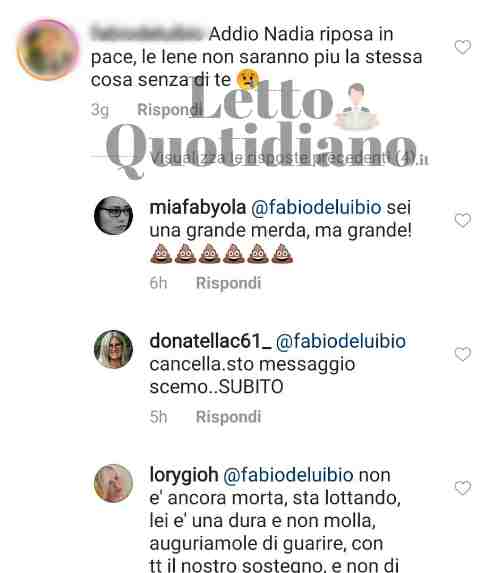Viewport: 502px width, 573px height.
Task: Open @fabiodeluibio mention in donatellac61_'s reply
Action: (341, 341)
